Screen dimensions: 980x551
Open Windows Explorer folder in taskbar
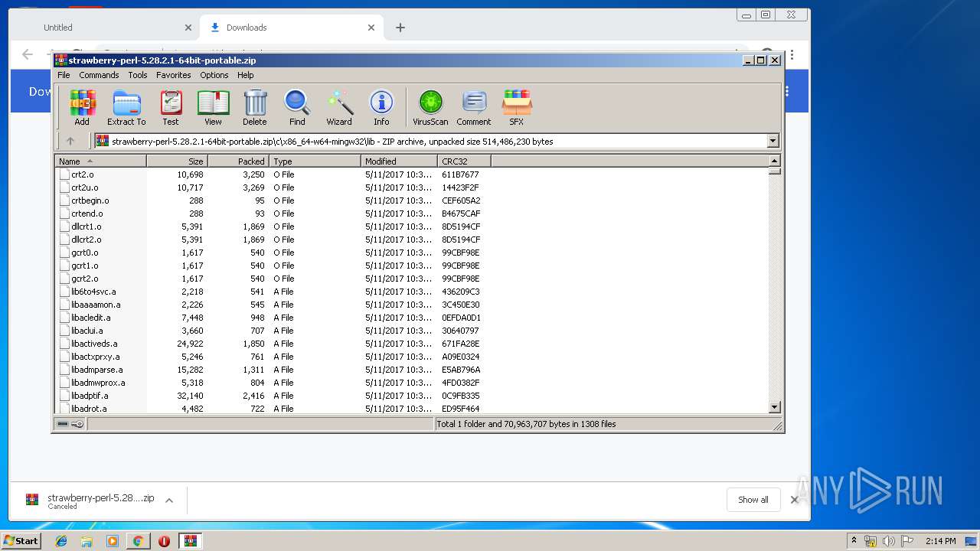click(x=87, y=541)
